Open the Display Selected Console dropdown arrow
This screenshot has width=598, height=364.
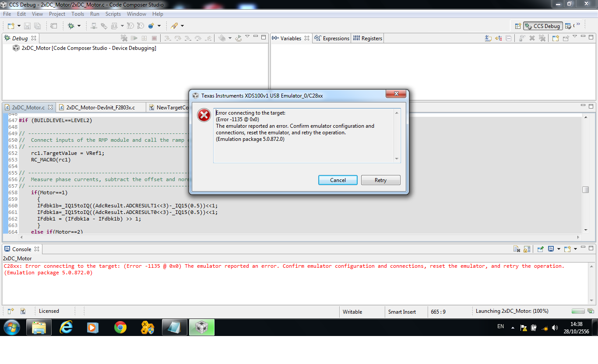coord(559,248)
